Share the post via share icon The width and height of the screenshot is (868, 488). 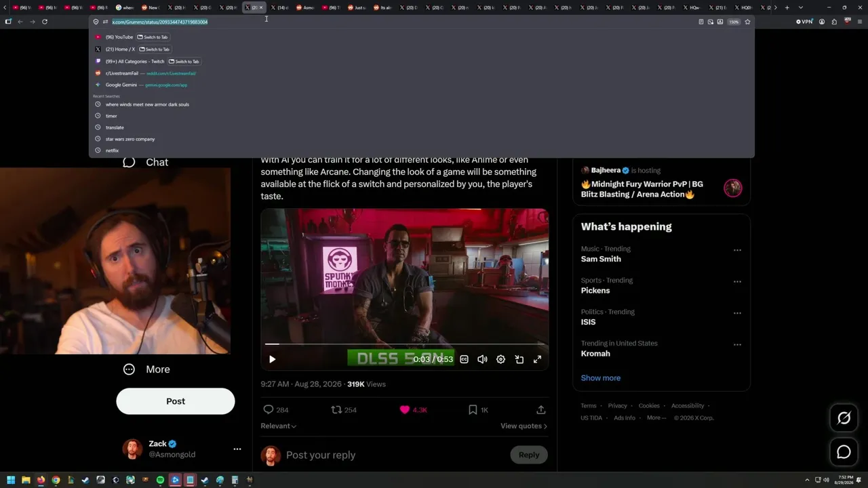(x=540, y=409)
